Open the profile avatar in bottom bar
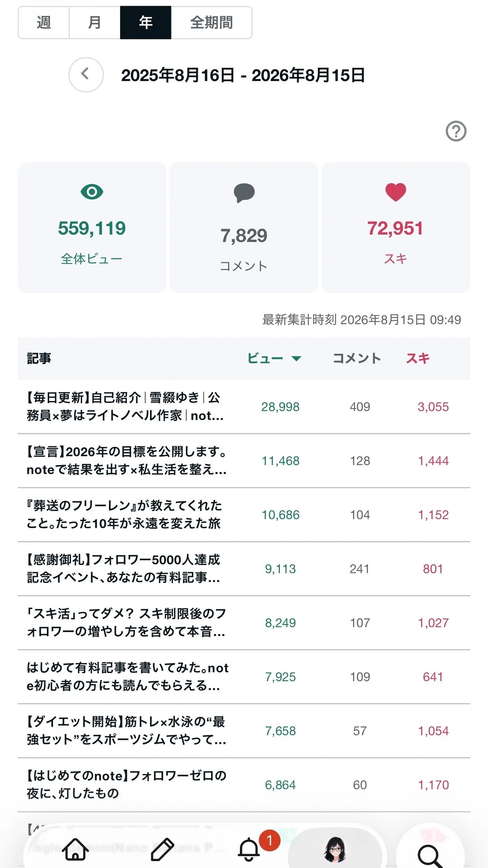This screenshot has width=488, height=868. pos(335,850)
